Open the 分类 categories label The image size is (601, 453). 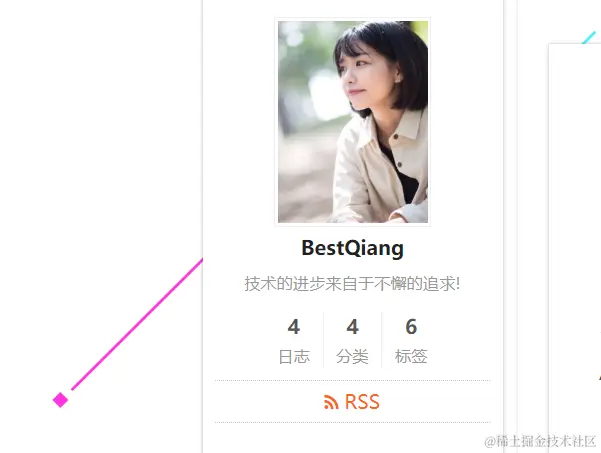[352, 357]
